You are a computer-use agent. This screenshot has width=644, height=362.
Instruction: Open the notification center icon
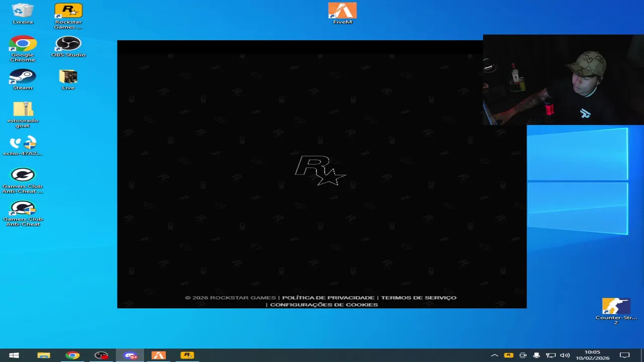pyautogui.click(x=624, y=355)
